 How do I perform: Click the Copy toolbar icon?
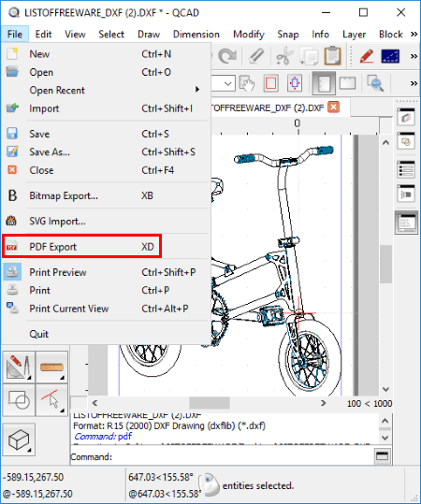point(309,56)
